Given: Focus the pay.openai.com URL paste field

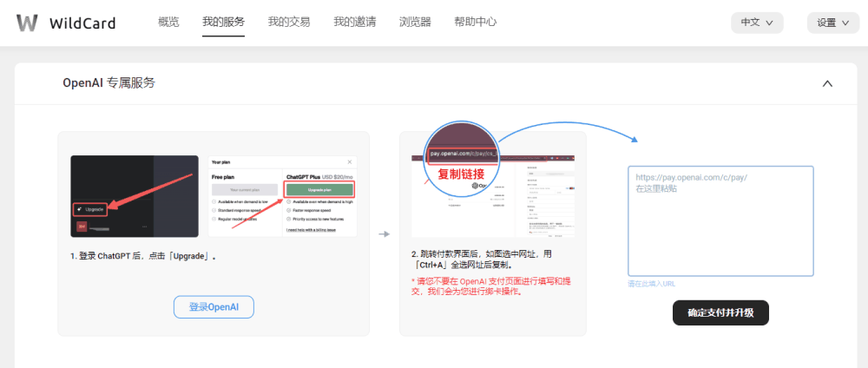Looking at the screenshot, I should pyautogui.click(x=720, y=220).
